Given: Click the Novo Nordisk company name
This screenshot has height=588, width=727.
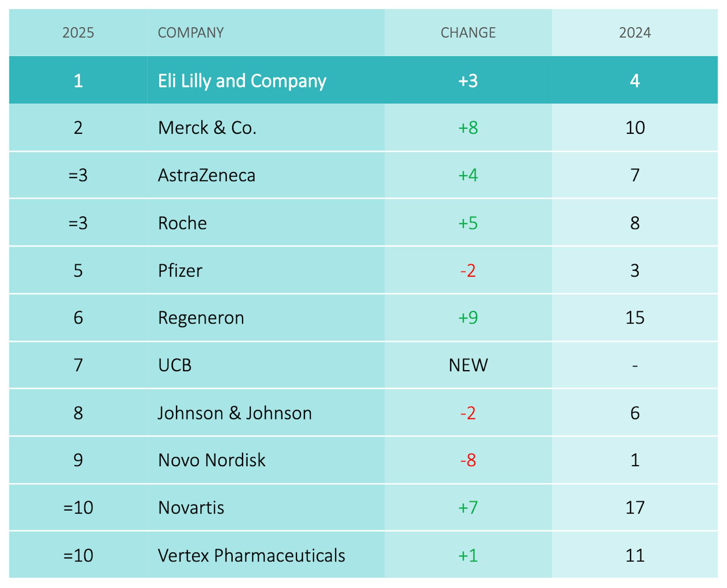Looking at the screenshot, I should point(212,460).
